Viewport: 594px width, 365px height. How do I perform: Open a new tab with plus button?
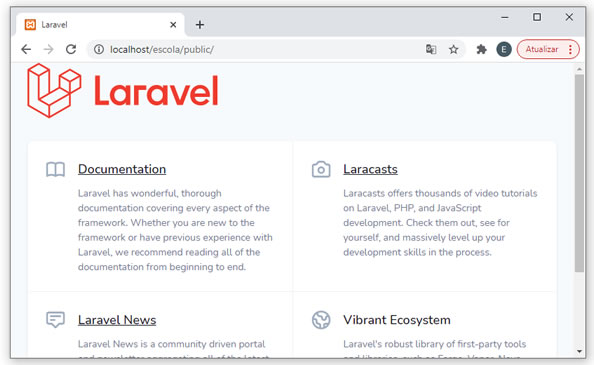point(200,25)
